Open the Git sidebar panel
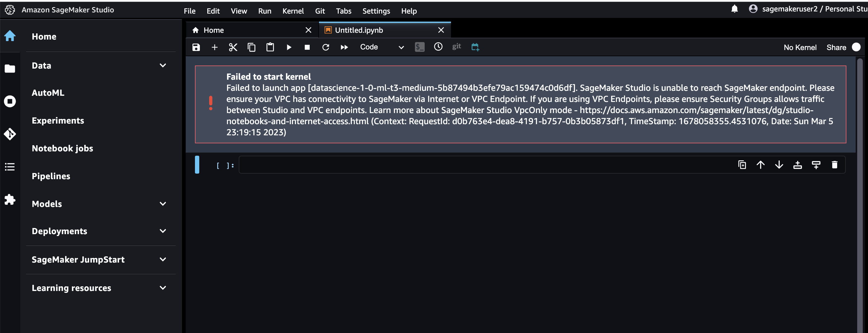868x333 pixels. click(x=10, y=134)
